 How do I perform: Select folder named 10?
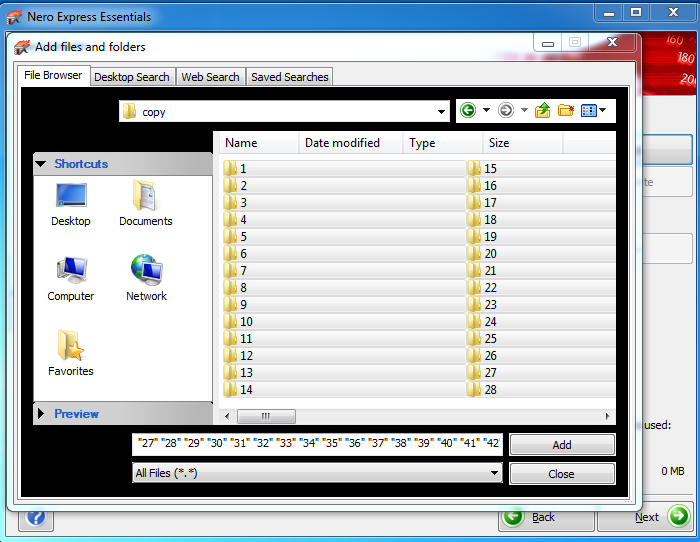(344, 321)
